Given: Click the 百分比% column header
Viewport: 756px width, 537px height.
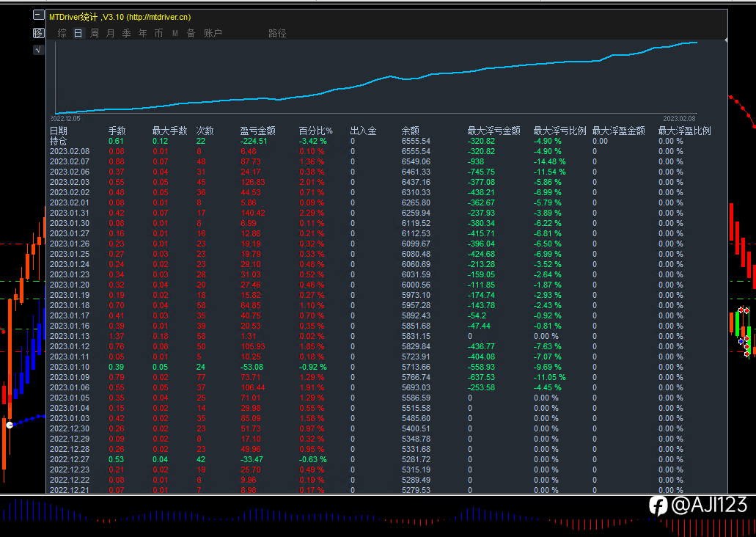Looking at the screenshot, I should [316, 131].
